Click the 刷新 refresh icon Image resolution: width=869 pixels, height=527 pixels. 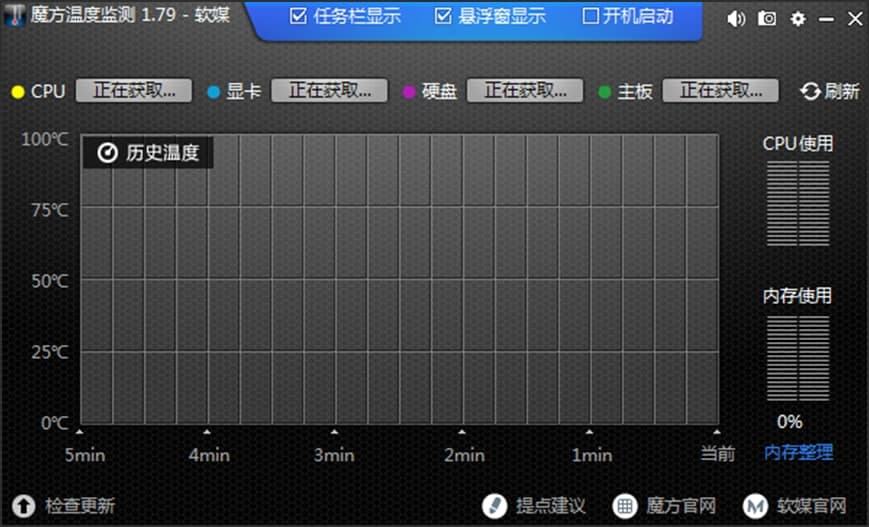(810, 91)
